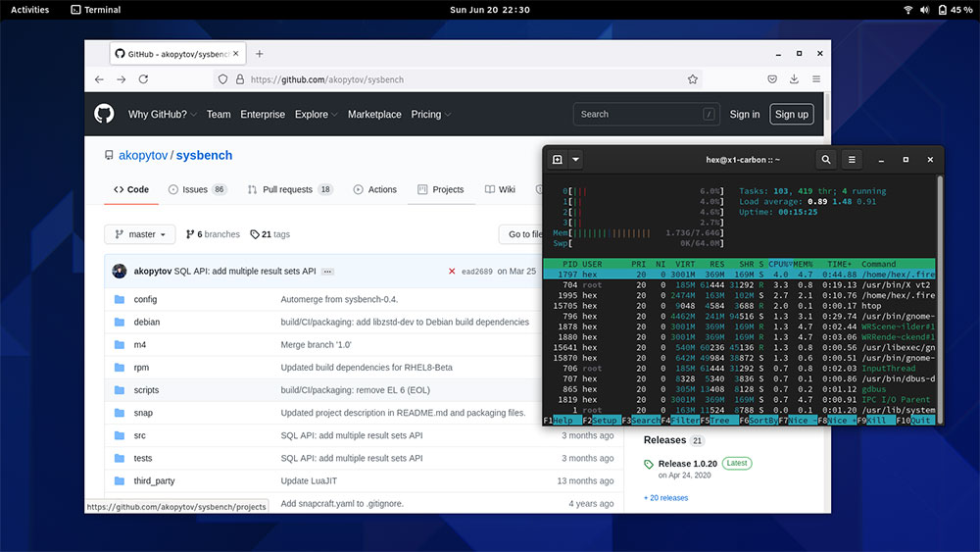Click the Save to Pocket icon

[x=772, y=79]
